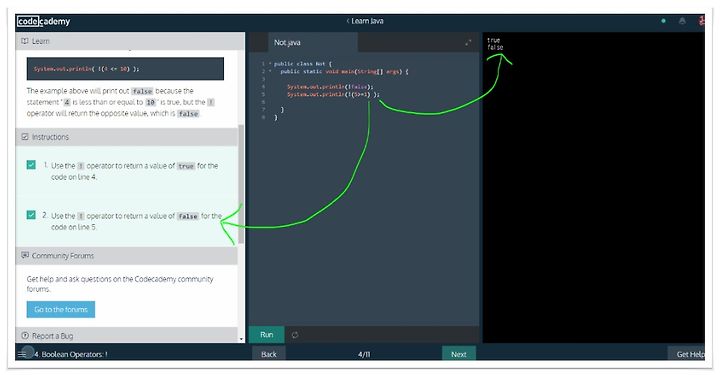Open the lesson menu hamburger icon
Image resolution: width=720 pixels, height=375 pixels.
coord(22,354)
